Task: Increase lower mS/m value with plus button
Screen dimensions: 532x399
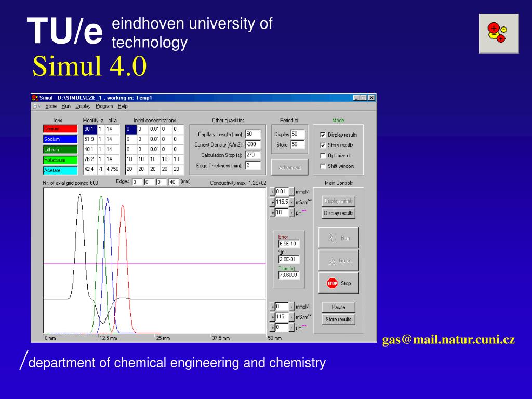Action: pos(272,317)
